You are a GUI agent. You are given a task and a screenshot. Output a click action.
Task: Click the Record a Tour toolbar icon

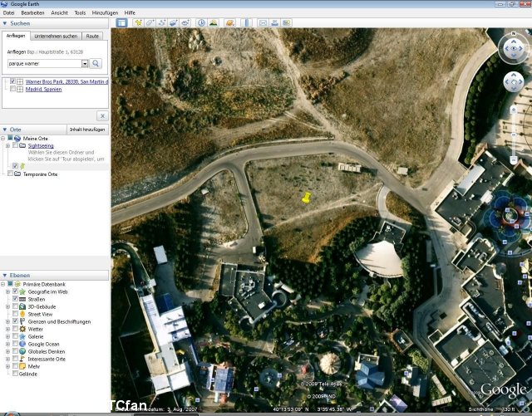pos(185,23)
